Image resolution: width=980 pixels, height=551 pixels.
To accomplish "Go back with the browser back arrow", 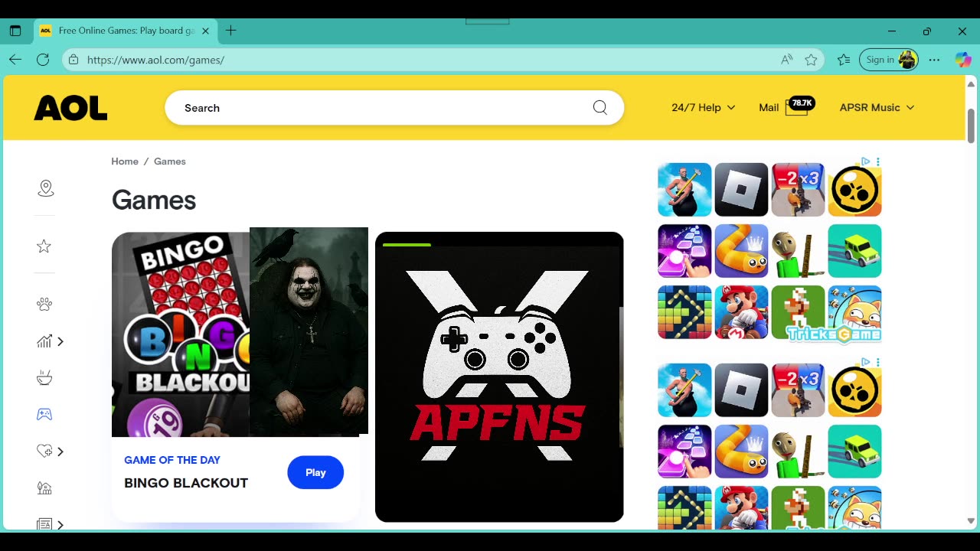I will pyautogui.click(x=15, y=60).
